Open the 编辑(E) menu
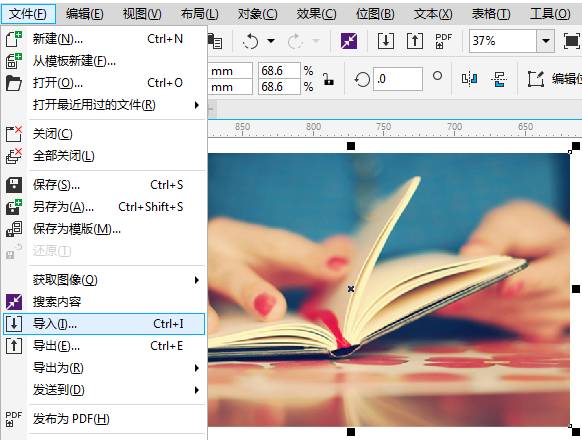The width and height of the screenshot is (582, 440). [x=85, y=14]
